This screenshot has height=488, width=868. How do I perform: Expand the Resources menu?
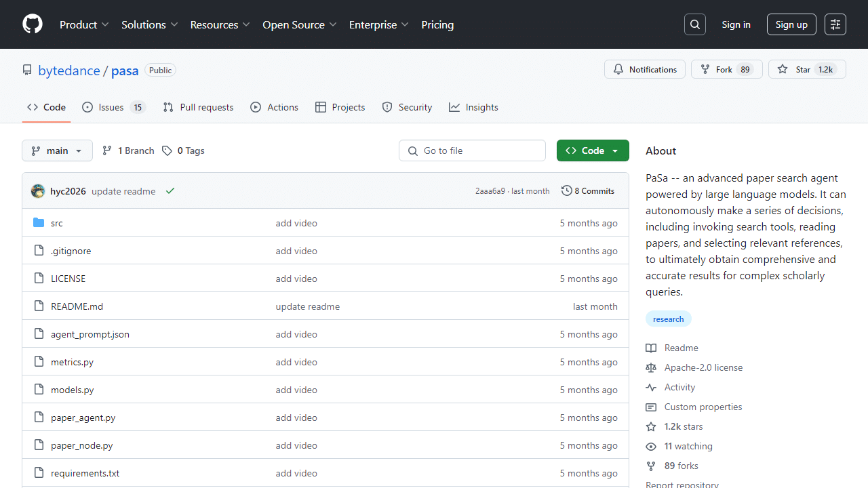[220, 24]
